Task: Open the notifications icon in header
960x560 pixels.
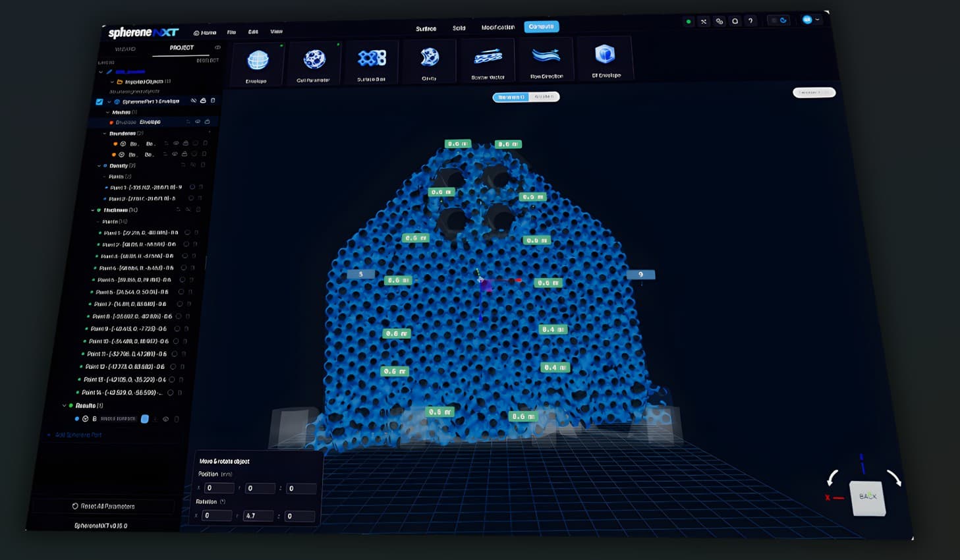Action: click(735, 21)
